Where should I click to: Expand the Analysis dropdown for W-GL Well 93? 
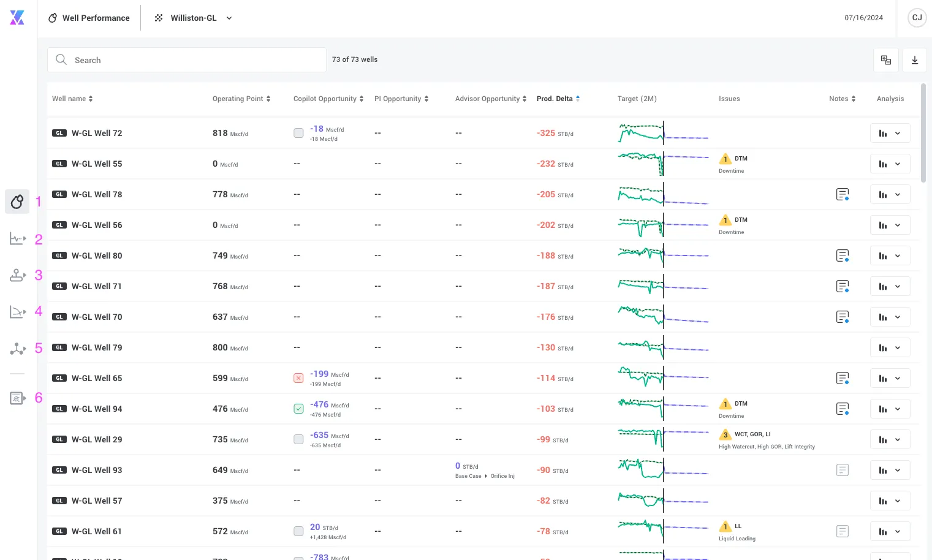click(x=890, y=470)
